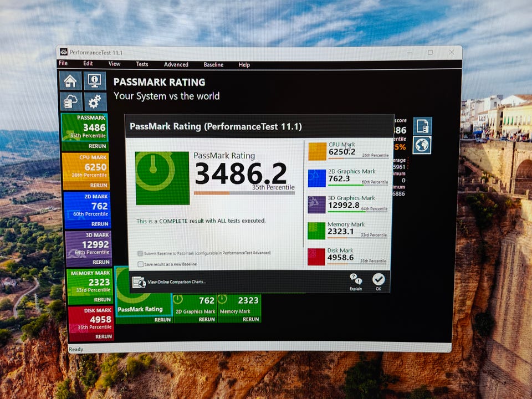Open the Help menu
532x399 pixels.
[244, 65]
